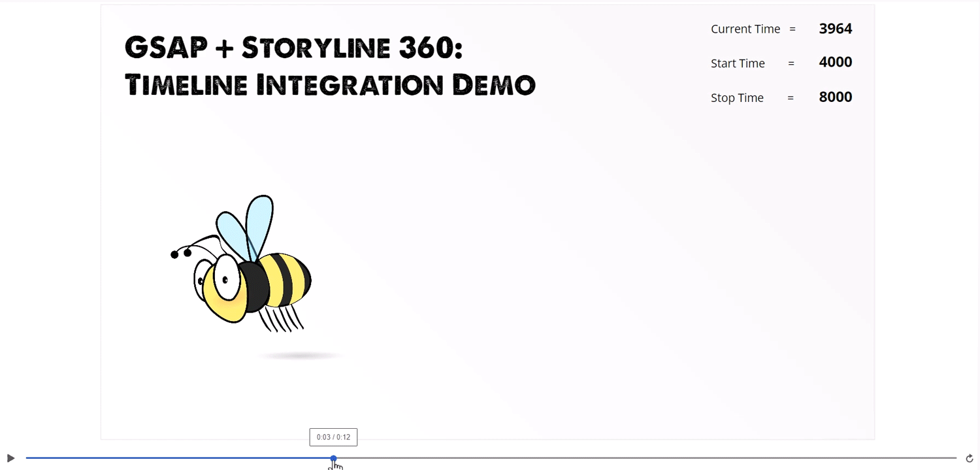Click the Stop Time value 8000
The width and height of the screenshot is (980, 470).
click(x=836, y=97)
